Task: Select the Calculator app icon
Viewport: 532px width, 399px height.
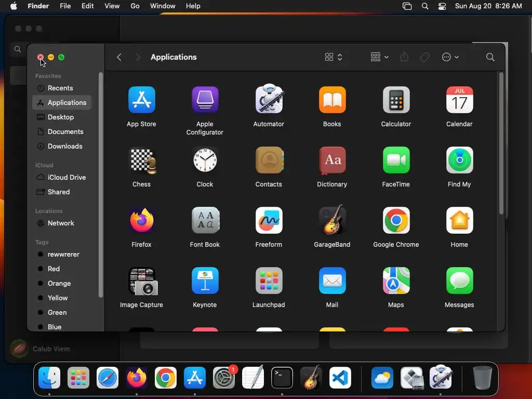Action: pos(396,100)
